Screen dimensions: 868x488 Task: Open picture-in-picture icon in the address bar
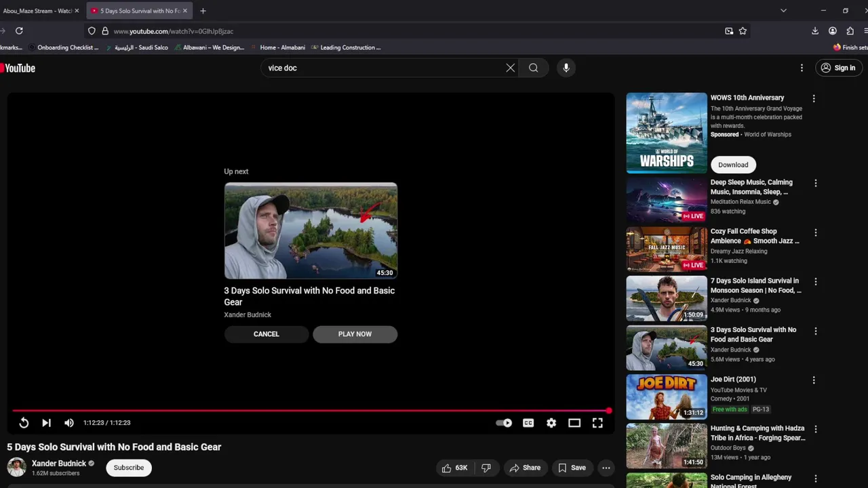click(729, 30)
